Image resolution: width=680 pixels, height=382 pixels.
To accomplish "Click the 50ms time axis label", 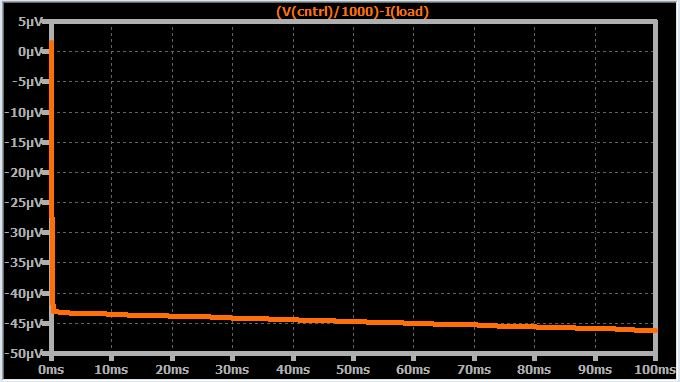I will pyautogui.click(x=353, y=370).
